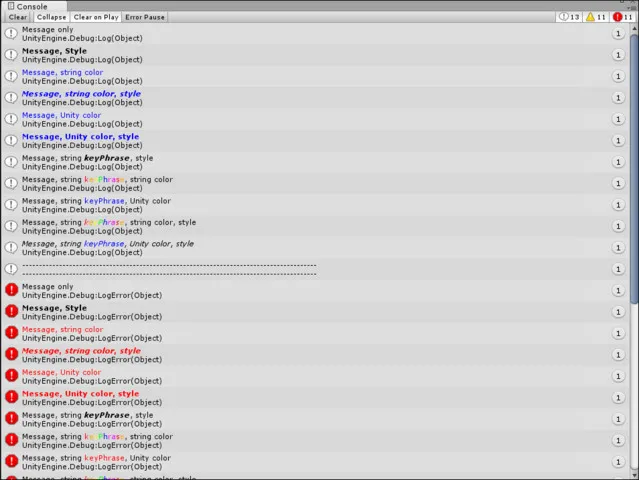
Task: Toggle info messages filter showing 13
Action: (569, 17)
